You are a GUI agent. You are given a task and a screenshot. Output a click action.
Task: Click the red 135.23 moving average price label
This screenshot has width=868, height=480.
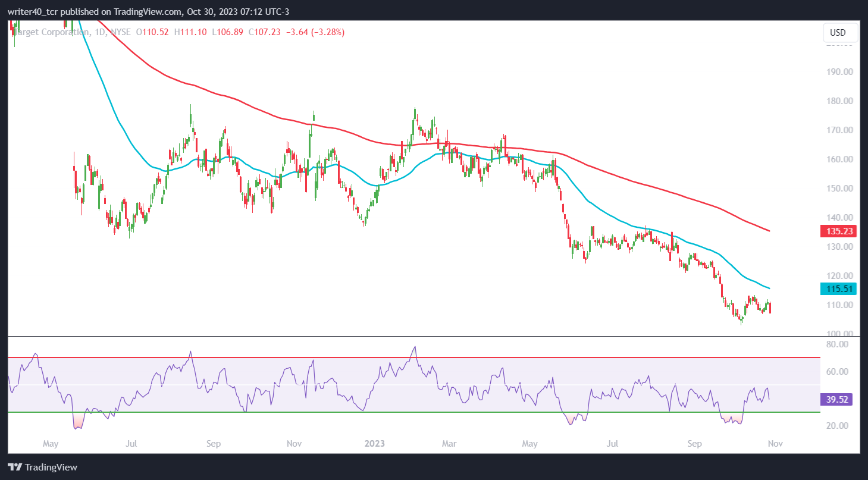pyautogui.click(x=838, y=231)
